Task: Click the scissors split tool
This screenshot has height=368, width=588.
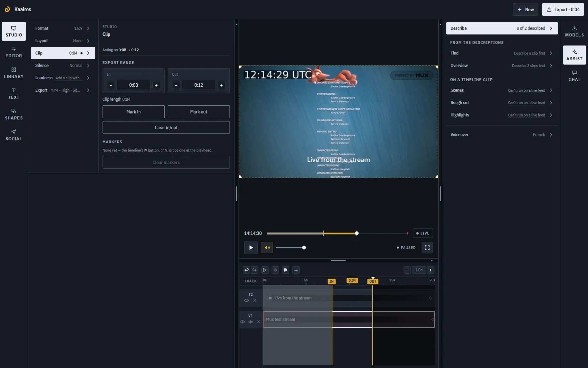Action: pos(265,270)
